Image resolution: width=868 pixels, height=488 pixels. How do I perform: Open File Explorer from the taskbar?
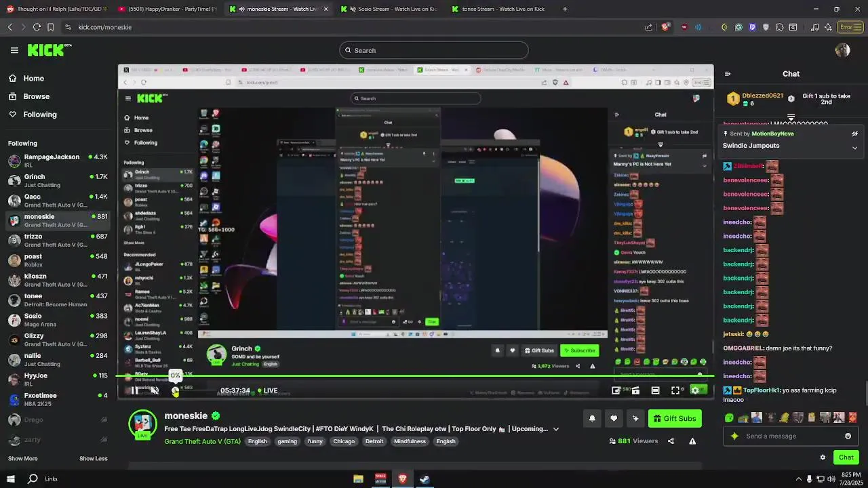point(358,479)
